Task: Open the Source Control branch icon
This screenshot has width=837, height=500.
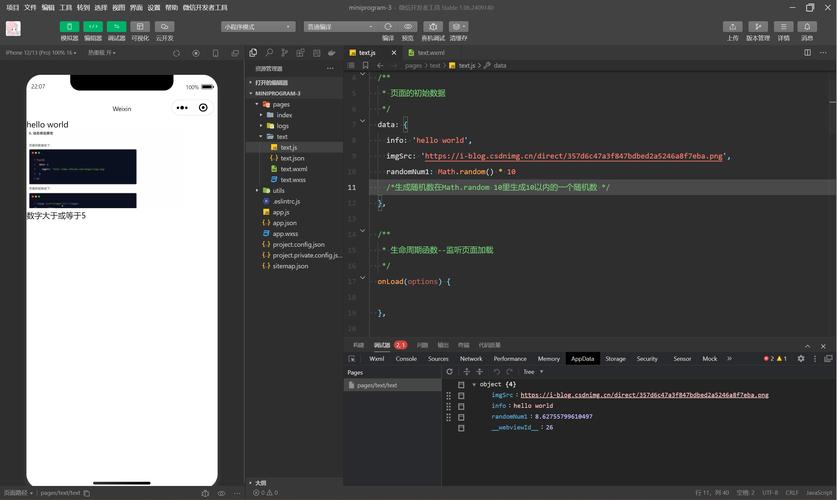Action: [285, 52]
